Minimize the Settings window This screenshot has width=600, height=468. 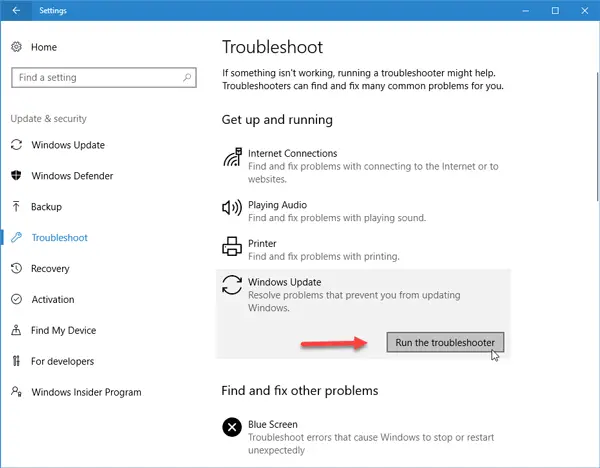[526, 10]
